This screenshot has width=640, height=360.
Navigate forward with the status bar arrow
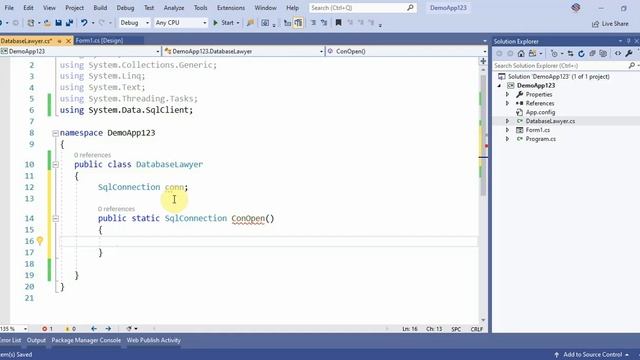108,329
